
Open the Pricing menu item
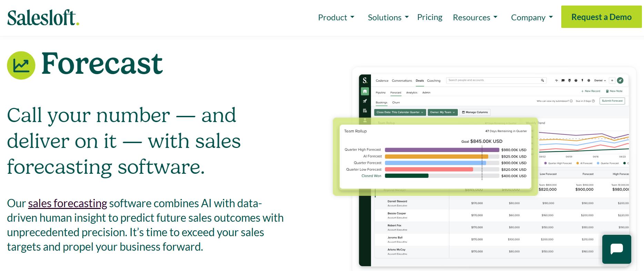pos(429,17)
